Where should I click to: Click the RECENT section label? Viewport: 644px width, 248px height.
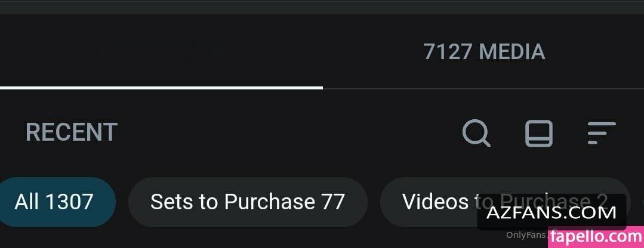tap(72, 132)
